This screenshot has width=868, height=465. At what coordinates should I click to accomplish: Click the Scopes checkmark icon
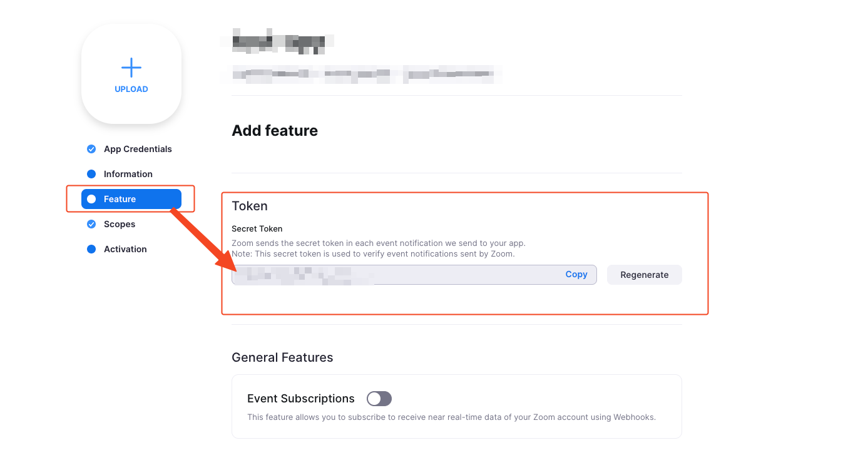click(x=91, y=224)
